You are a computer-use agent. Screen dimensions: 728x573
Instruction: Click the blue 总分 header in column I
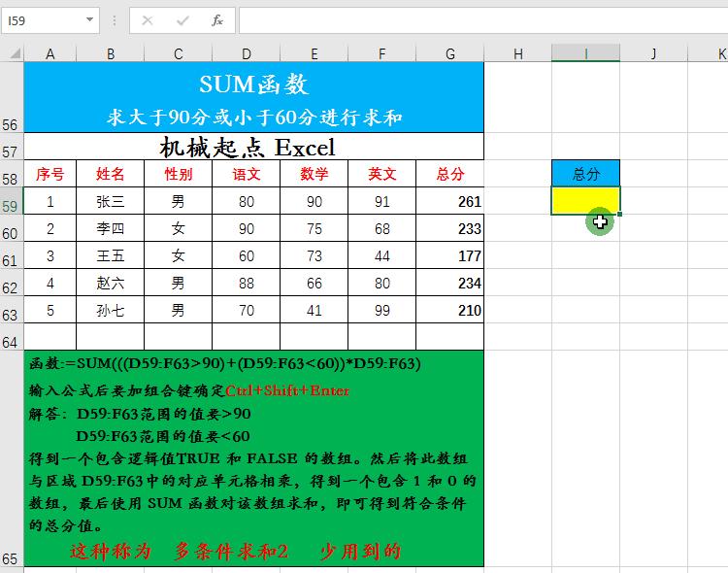click(586, 174)
